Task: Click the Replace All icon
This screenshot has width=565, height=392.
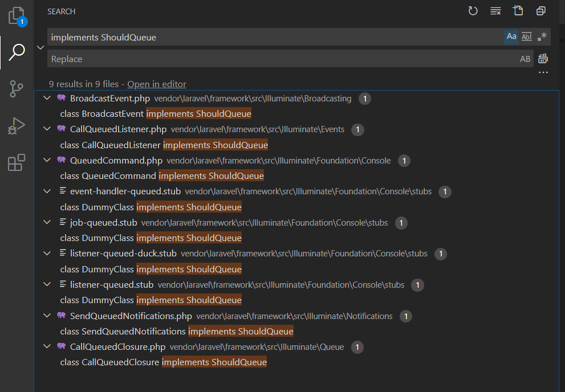Action: [x=543, y=58]
